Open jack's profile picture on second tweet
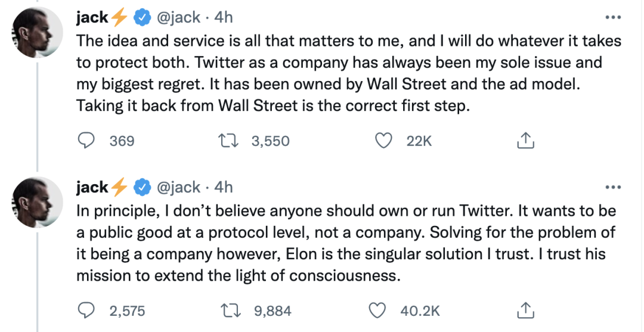 tap(38, 203)
